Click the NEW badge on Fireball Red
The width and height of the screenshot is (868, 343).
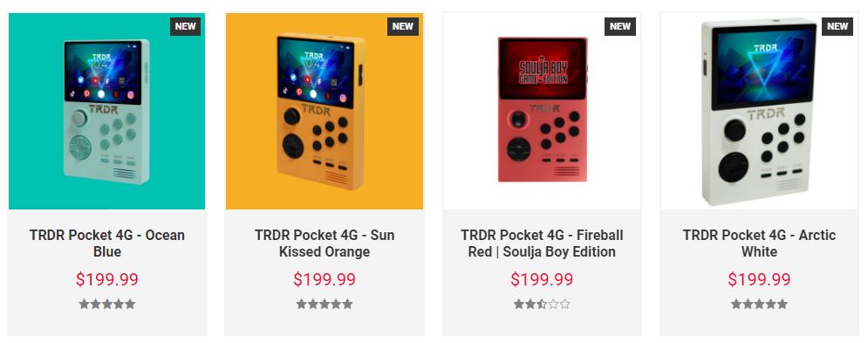coord(620,26)
